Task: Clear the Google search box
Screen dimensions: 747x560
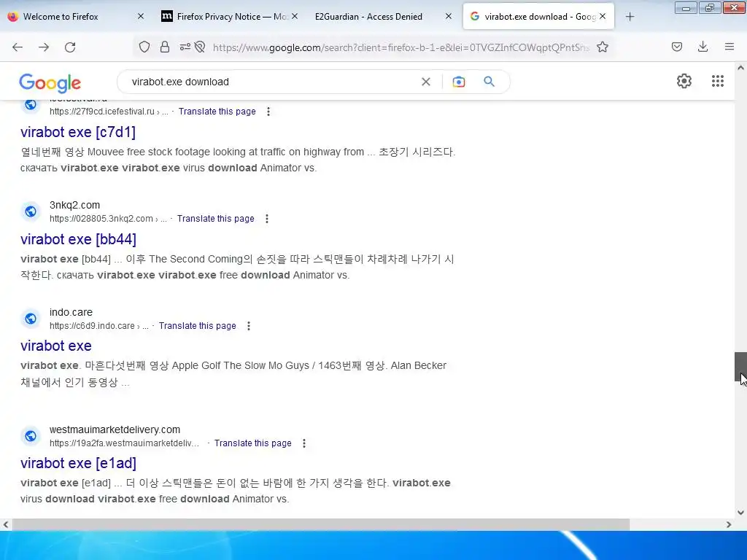Action: (x=426, y=82)
